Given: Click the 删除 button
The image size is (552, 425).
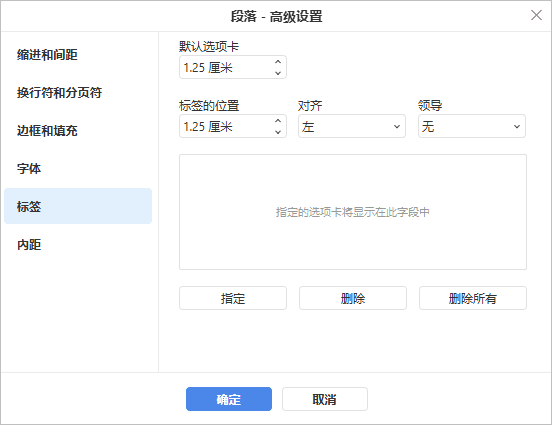Looking at the screenshot, I should point(353,298).
